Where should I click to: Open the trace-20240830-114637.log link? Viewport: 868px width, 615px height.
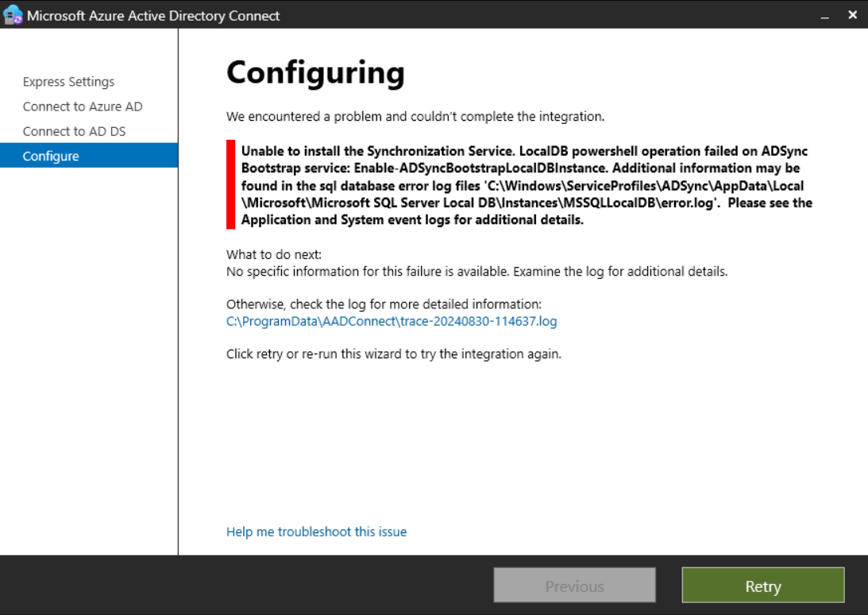(x=391, y=321)
